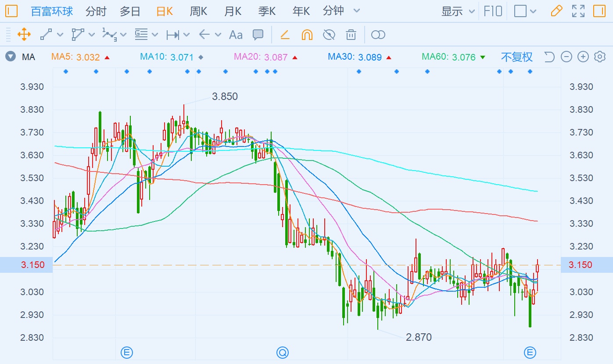Click the text annotation Aa tool

[x=236, y=35]
